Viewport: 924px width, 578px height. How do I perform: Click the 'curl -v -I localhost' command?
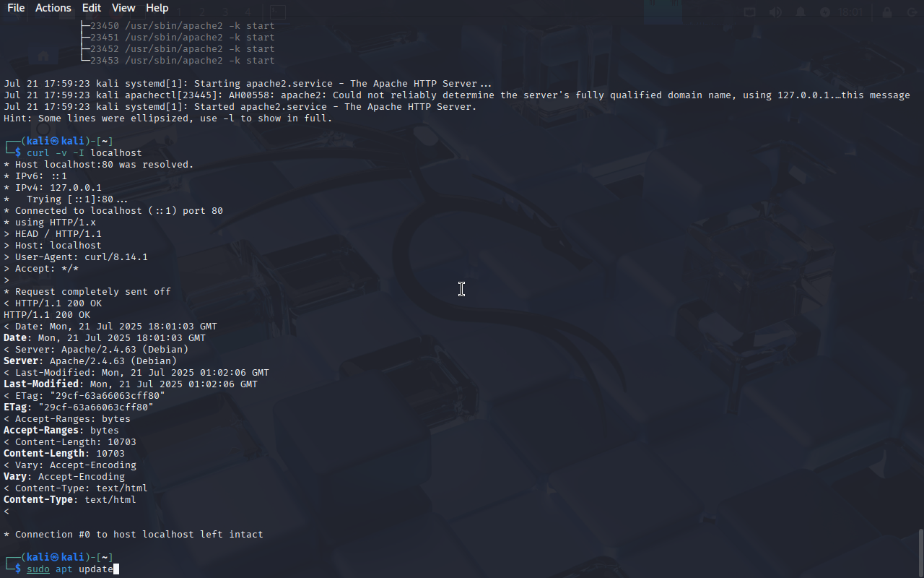[x=84, y=153]
